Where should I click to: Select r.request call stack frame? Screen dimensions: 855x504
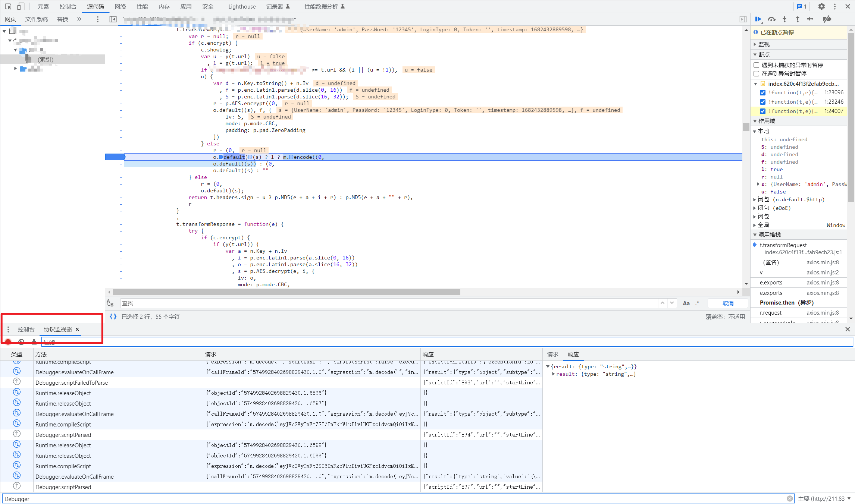(799, 313)
